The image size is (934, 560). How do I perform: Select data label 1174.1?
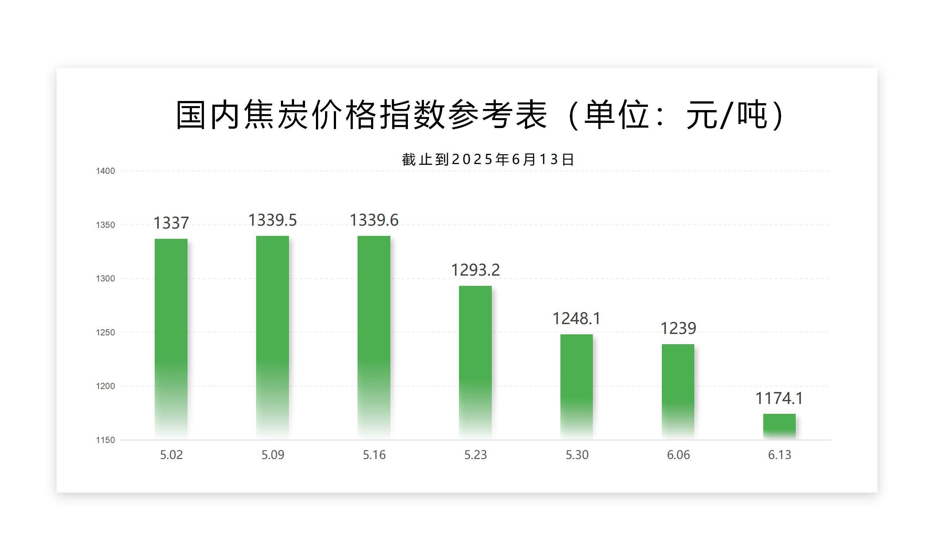coord(779,398)
